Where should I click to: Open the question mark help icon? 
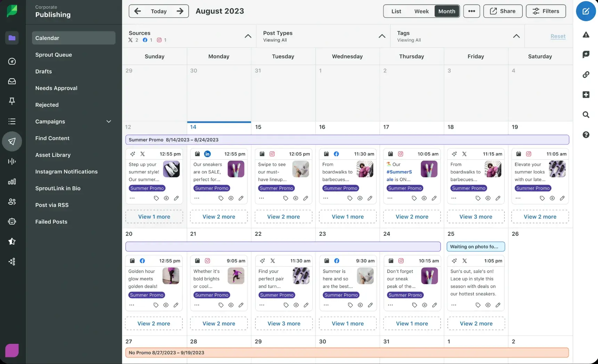[586, 135]
